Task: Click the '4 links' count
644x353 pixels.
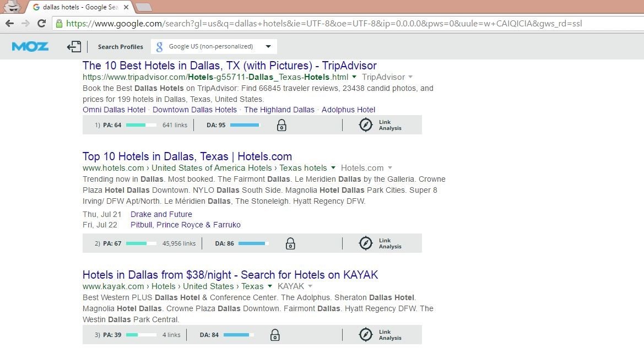Action: [x=171, y=335]
